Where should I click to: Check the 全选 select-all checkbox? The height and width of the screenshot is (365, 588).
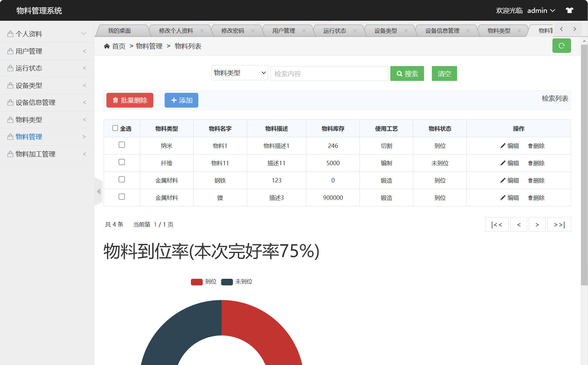[115, 128]
